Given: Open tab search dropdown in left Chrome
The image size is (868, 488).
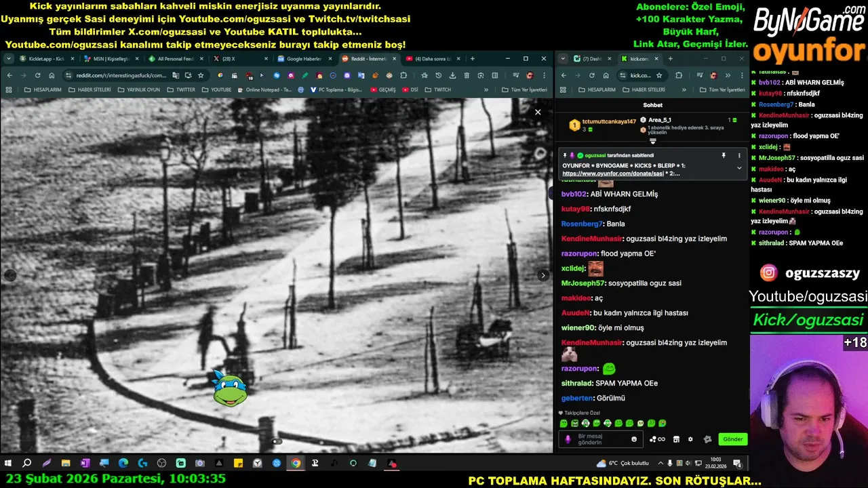Looking at the screenshot, I should (x=9, y=59).
